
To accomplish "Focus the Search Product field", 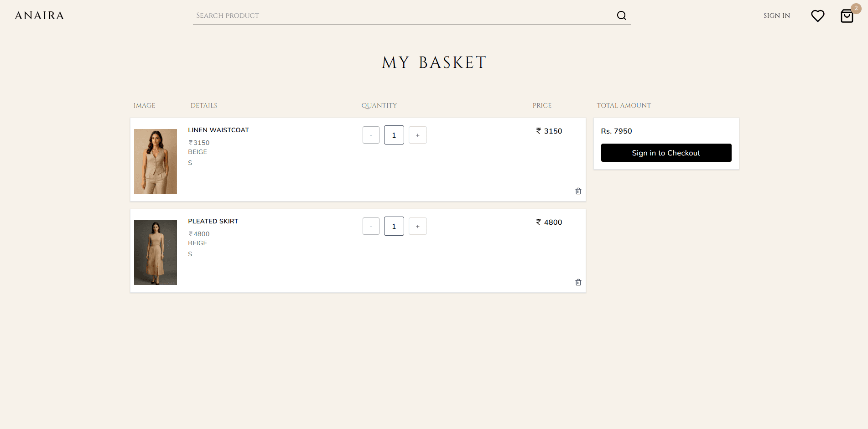I will tap(401, 16).
